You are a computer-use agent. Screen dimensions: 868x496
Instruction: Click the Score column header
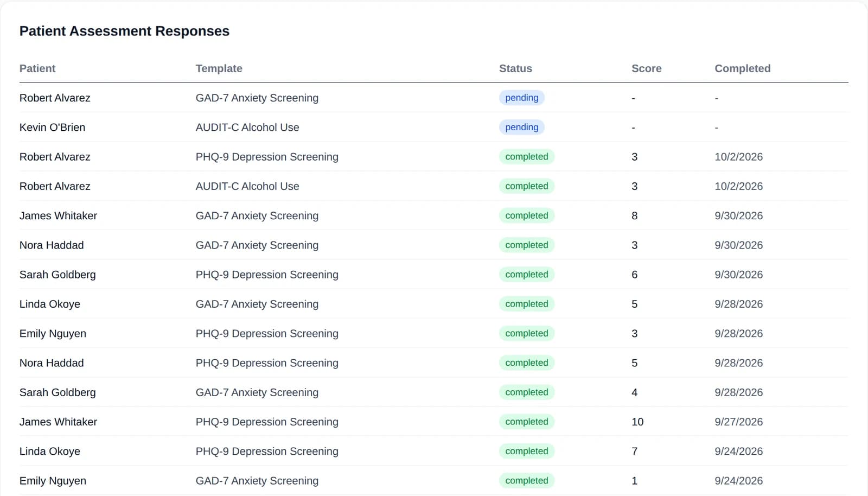pyautogui.click(x=647, y=68)
